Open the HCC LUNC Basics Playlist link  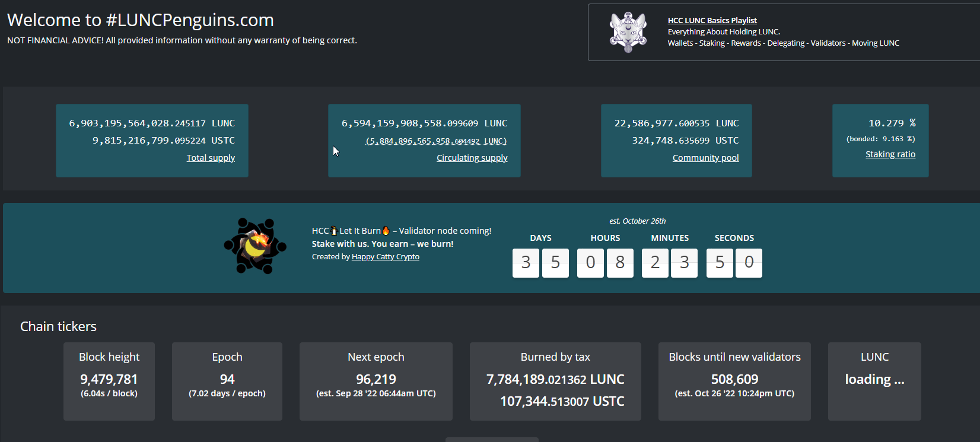(x=712, y=20)
